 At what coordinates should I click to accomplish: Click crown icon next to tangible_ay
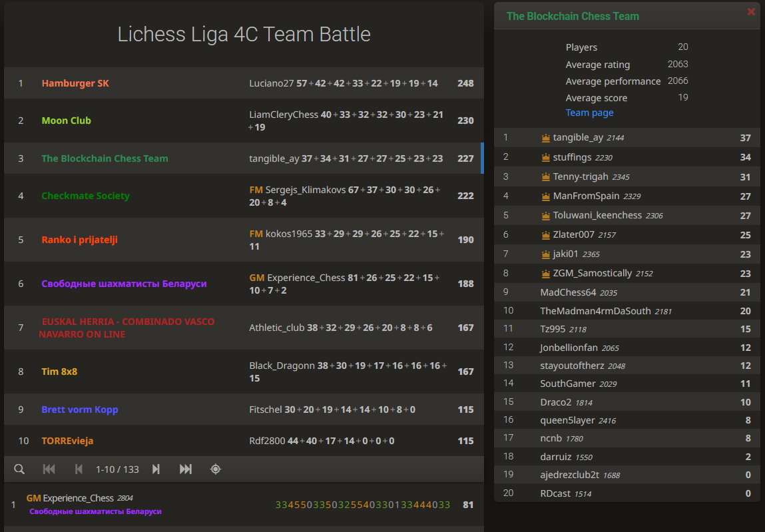coord(546,138)
